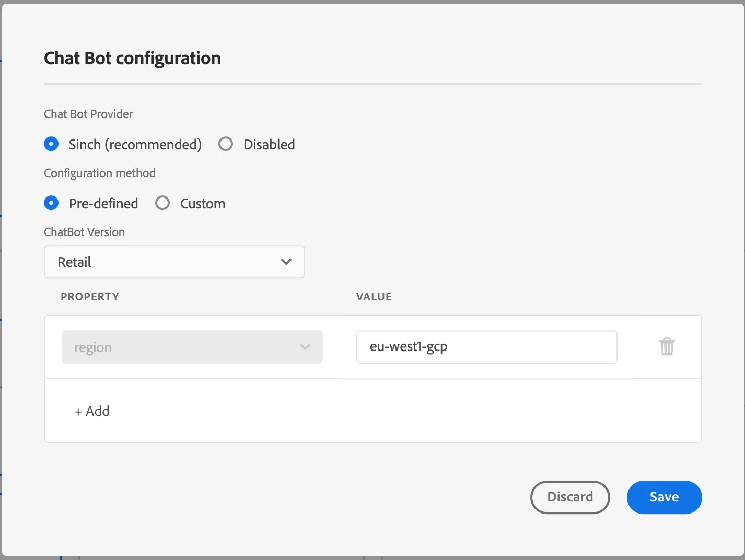745x560 pixels.
Task: Click the Disabled label text
Action: [269, 144]
